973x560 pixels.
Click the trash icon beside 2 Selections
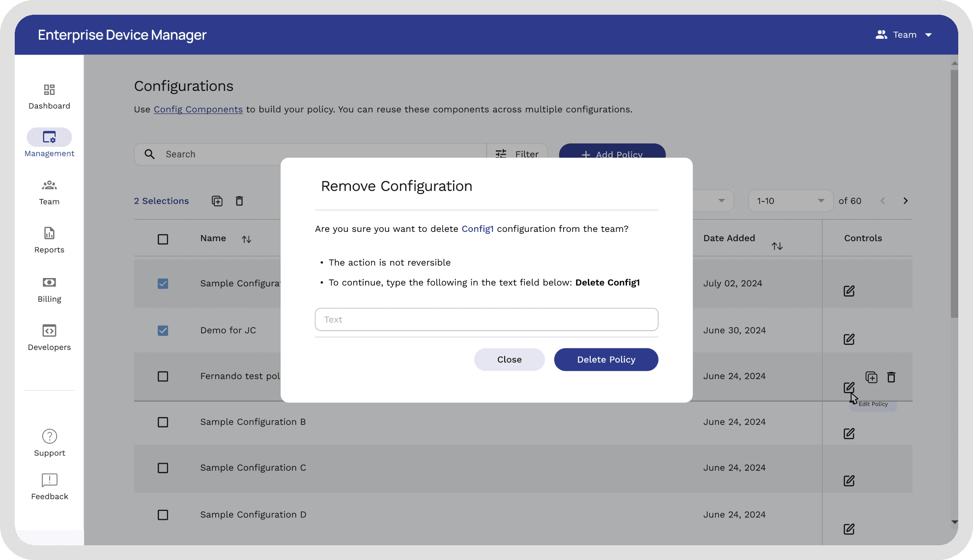[x=239, y=201]
